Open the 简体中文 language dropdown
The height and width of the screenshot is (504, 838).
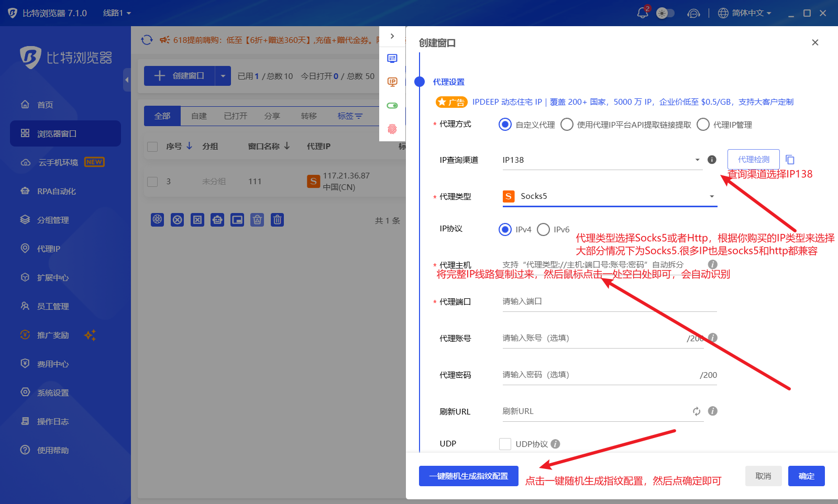point(745,13)
